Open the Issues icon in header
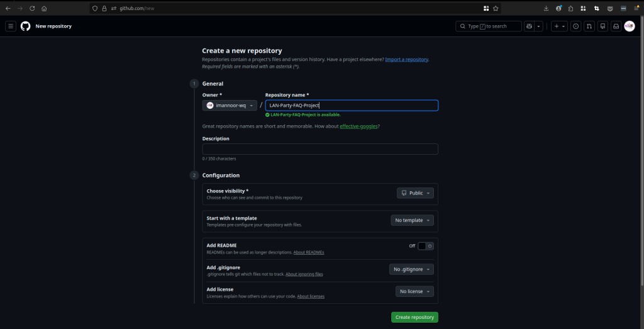644x329 pixels. pos(575,26)
